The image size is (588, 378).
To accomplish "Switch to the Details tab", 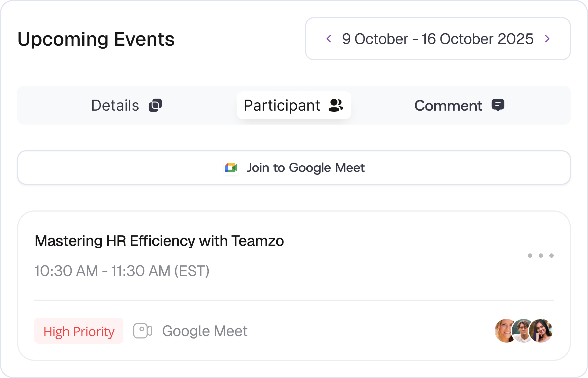I will point(127,105).
